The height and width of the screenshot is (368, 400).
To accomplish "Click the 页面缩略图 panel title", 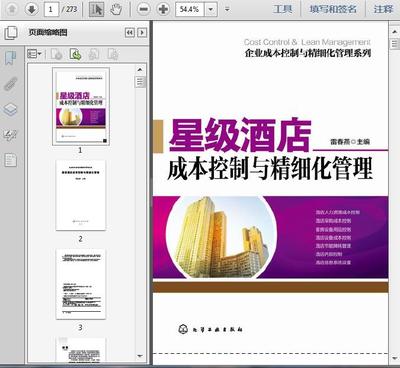I will tap(48, 32).
